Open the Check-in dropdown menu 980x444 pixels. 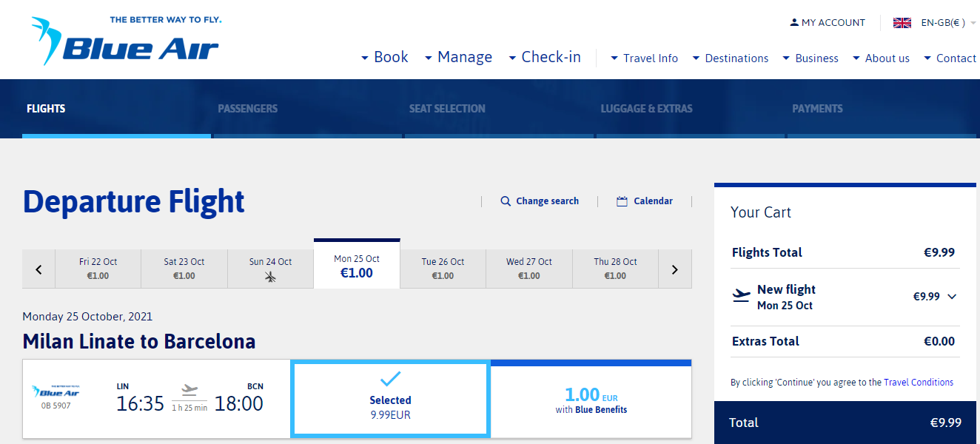pos(544,57)
